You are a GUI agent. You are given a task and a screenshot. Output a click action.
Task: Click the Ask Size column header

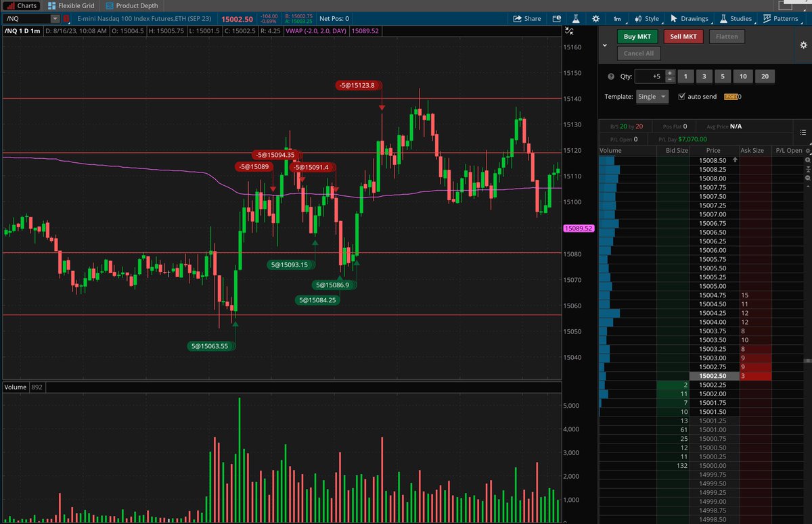(x=752, y=151)
